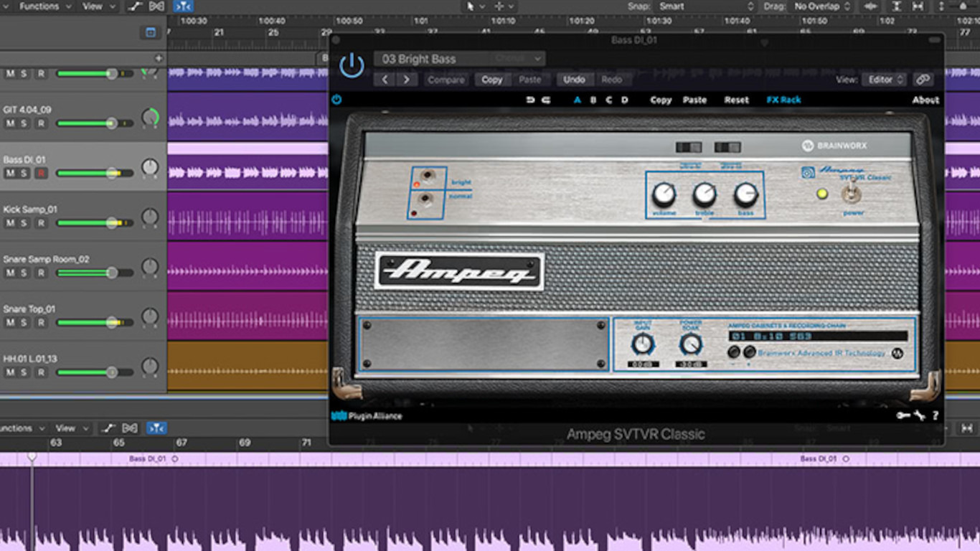This screenshot has width=980, height=551.
Task: Open the FX Rack view
Action: 783,100
